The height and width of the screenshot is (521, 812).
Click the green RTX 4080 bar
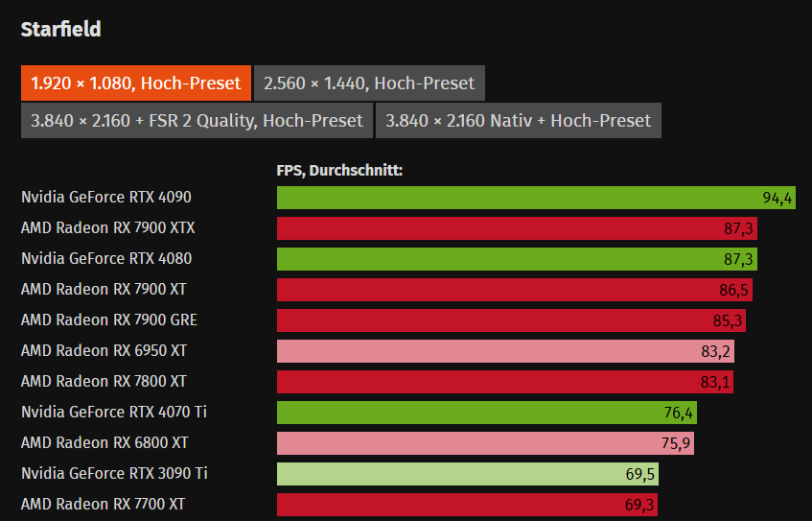517,259
